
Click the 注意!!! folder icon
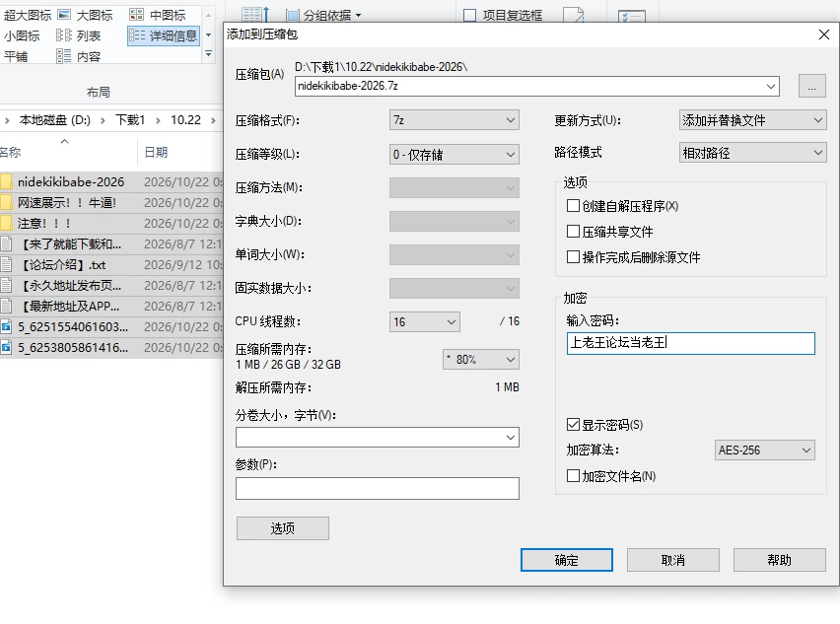coord(7,223)
